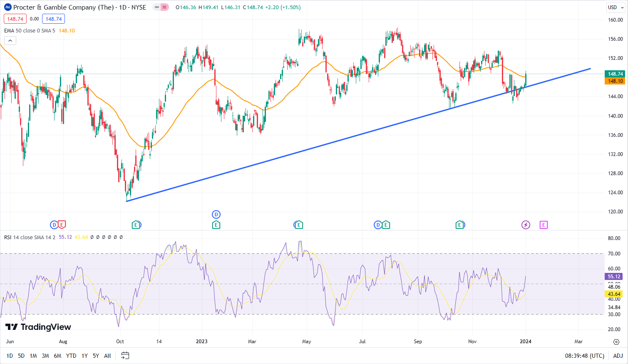Click the orange EMA value 148.10 in legend
The height and width of the screenshot is (364, 628).
pos(67,30)
